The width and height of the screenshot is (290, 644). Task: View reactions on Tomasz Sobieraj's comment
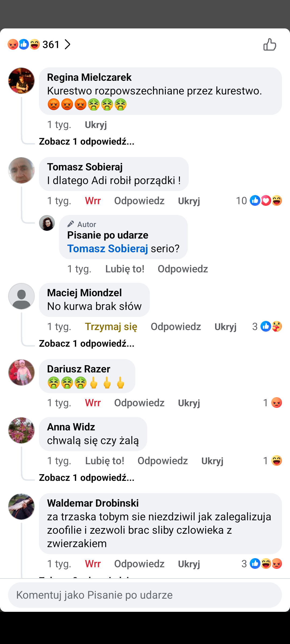[x=259, y=201]
